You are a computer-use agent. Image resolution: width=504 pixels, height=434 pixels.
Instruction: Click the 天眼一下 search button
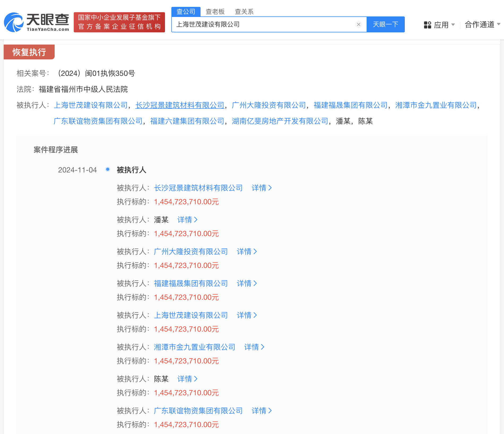pyautogui.click(x=385, y=24)
